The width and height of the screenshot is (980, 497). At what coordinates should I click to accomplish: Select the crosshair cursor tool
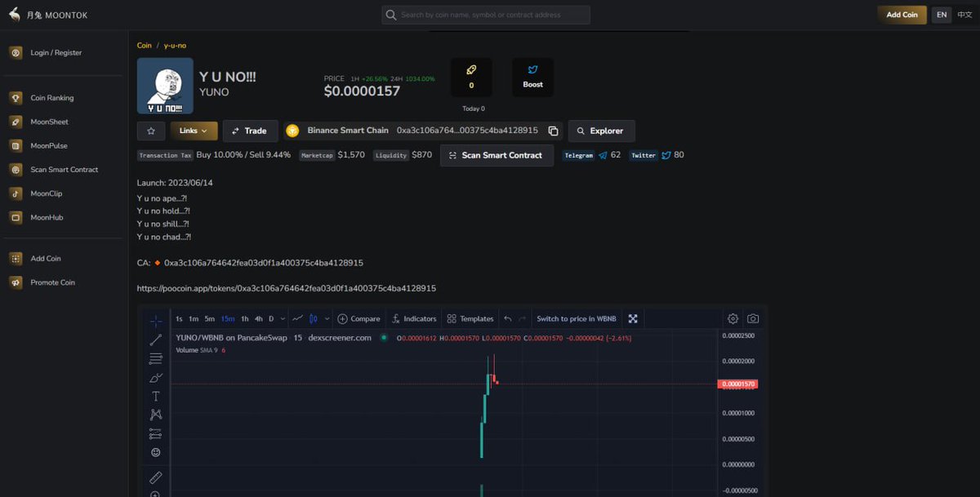[x=155, y=321]
